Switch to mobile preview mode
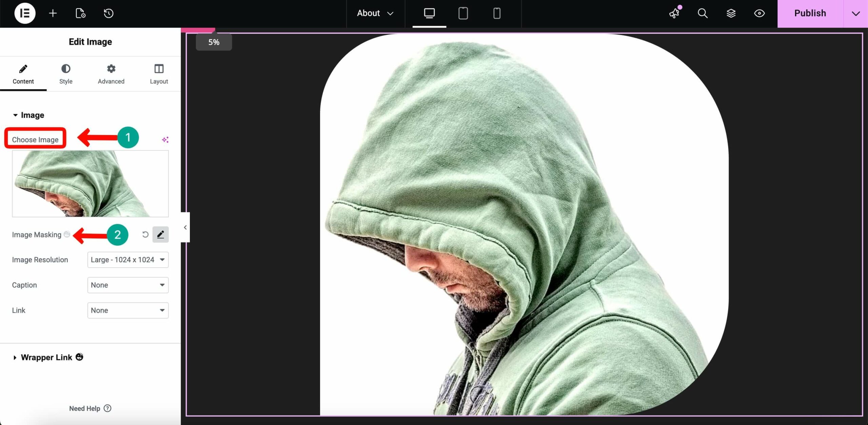 click(496, 14)
